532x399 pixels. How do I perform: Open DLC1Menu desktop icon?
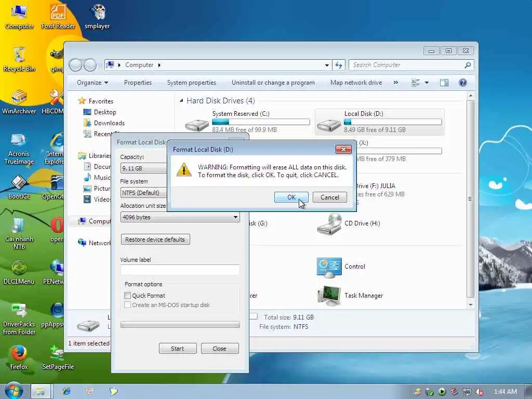point(19,272)
